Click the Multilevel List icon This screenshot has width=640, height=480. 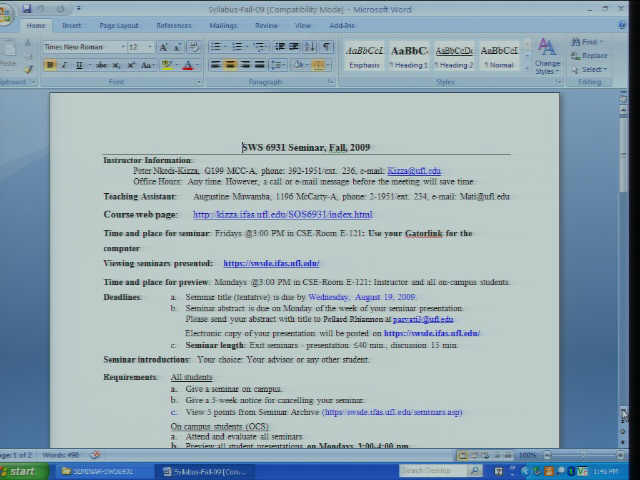pos(260,46)
